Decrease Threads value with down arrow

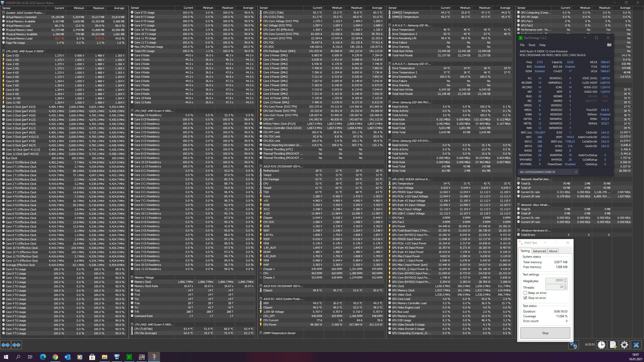point(565,288)
